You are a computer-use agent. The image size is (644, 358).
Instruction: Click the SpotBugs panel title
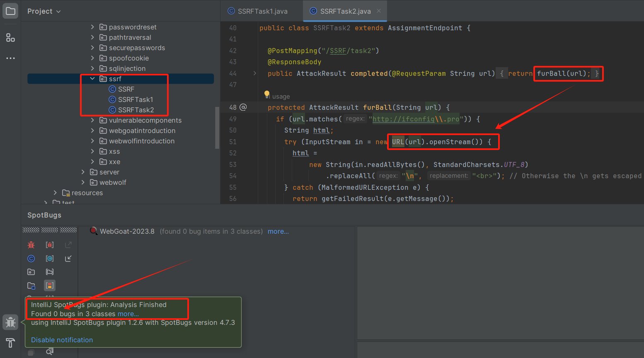click(44, 215)
